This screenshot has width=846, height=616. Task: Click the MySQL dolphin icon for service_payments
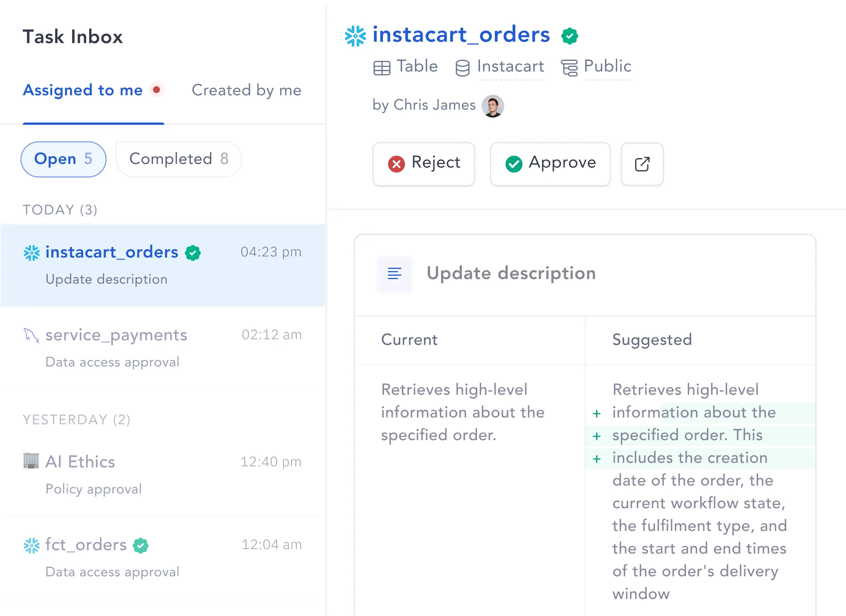pyautogui.click(x=31, y=335)
